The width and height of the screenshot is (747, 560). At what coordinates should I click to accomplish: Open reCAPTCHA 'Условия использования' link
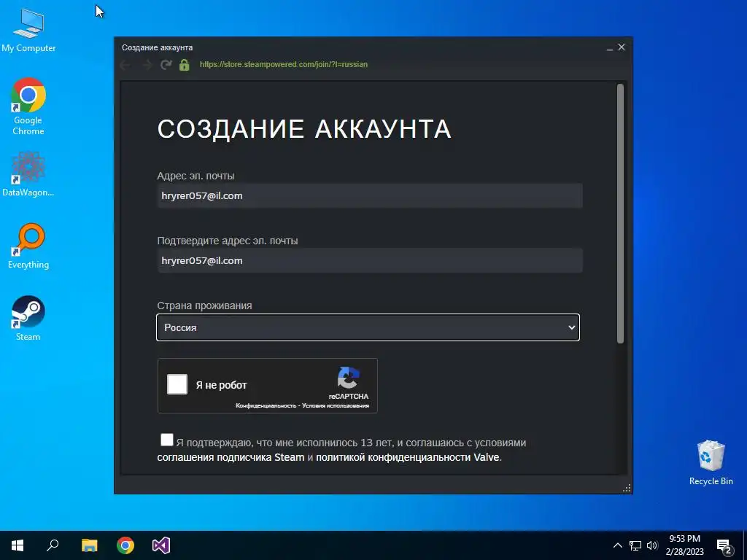tap(336, 405)
